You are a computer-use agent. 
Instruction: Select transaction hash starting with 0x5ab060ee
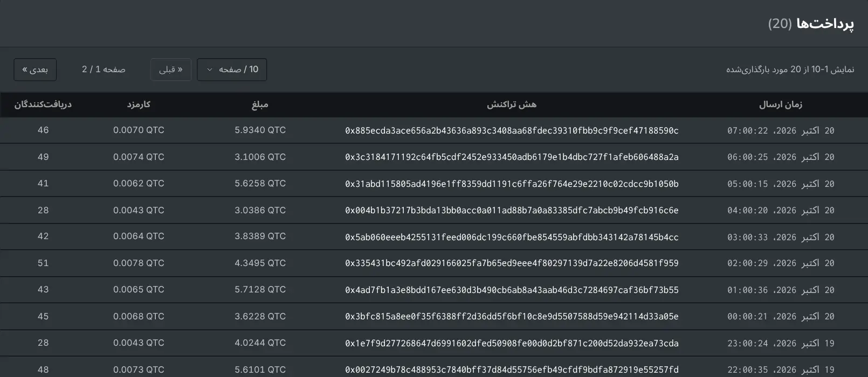tap(512, 237)
